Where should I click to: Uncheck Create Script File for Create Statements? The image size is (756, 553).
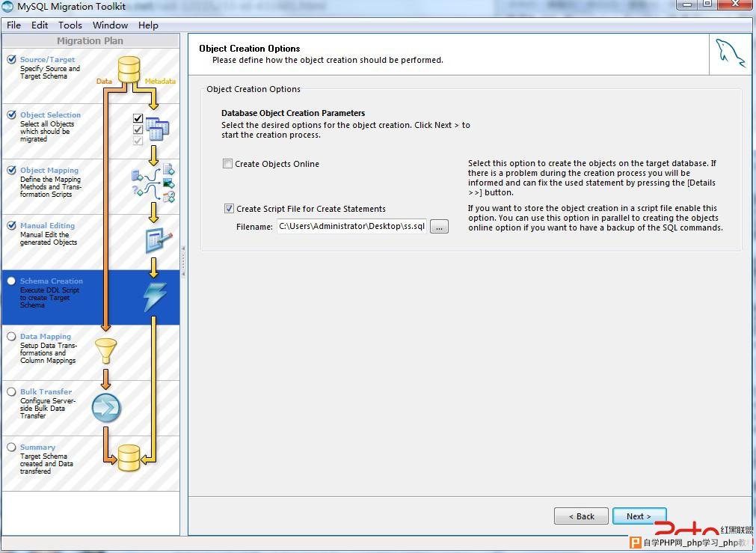pos(229,209)
